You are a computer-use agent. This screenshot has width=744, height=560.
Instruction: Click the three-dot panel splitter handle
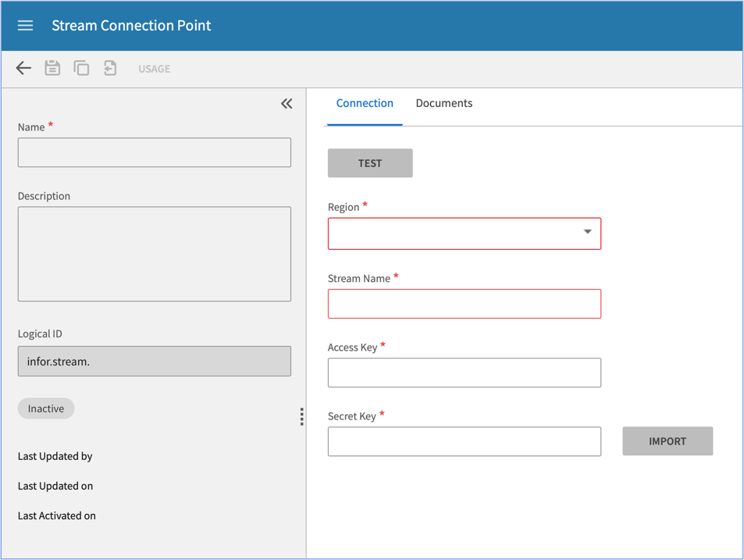click(301, 417)
